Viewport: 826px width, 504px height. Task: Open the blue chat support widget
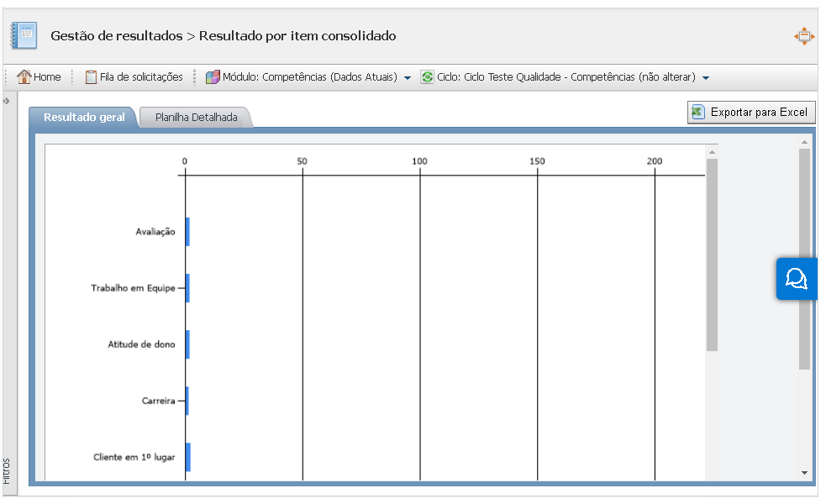point(796,278)
